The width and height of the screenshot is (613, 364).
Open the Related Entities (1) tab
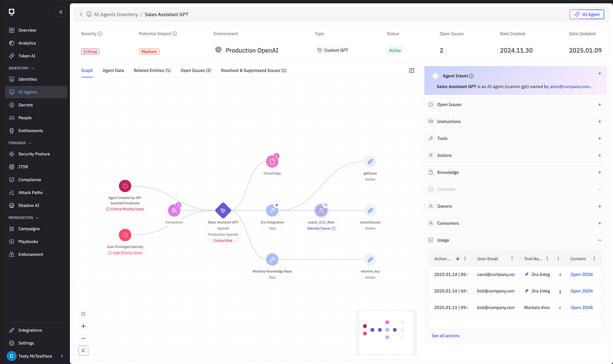coord(152,70)
